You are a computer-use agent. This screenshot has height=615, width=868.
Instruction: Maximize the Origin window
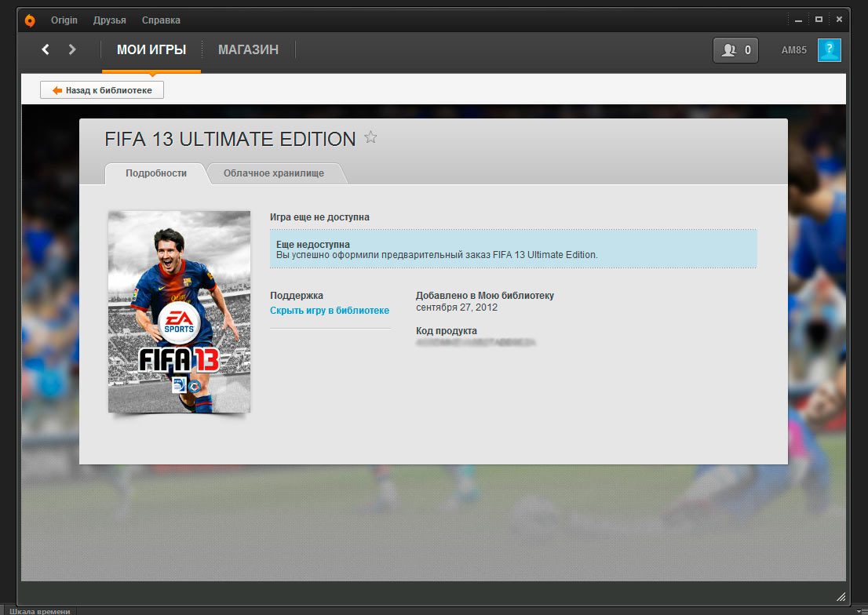pos(819,20)
